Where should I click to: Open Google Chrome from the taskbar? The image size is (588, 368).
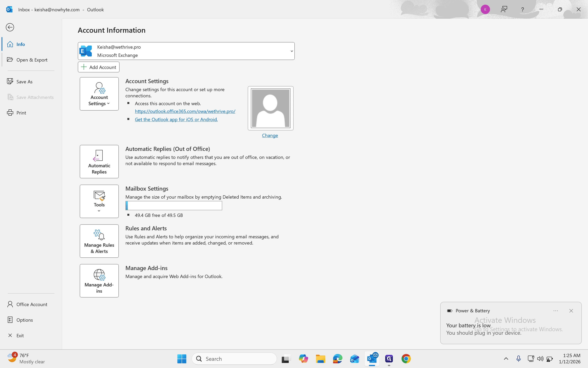(x=406, y=359)
